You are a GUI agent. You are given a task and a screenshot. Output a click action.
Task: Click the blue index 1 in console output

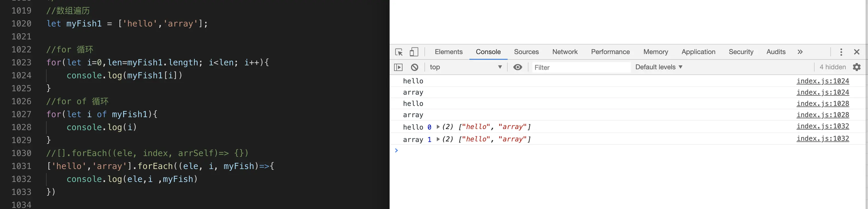tap(429, 139)
